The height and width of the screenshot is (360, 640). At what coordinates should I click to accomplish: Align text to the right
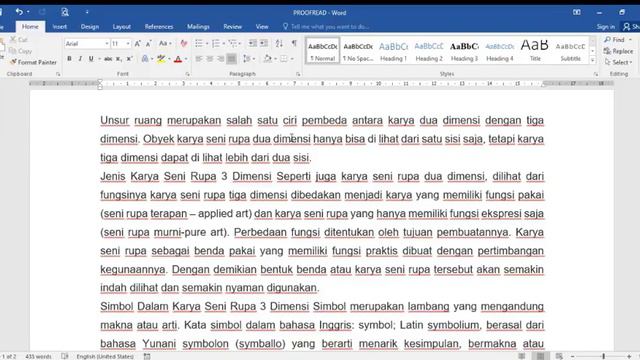pyautogui.click(x=220, y=59)
